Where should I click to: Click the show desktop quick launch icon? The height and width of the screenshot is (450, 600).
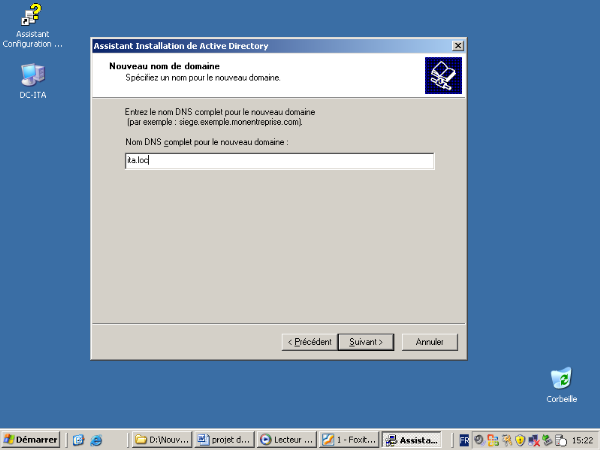[x=78, y=440]
